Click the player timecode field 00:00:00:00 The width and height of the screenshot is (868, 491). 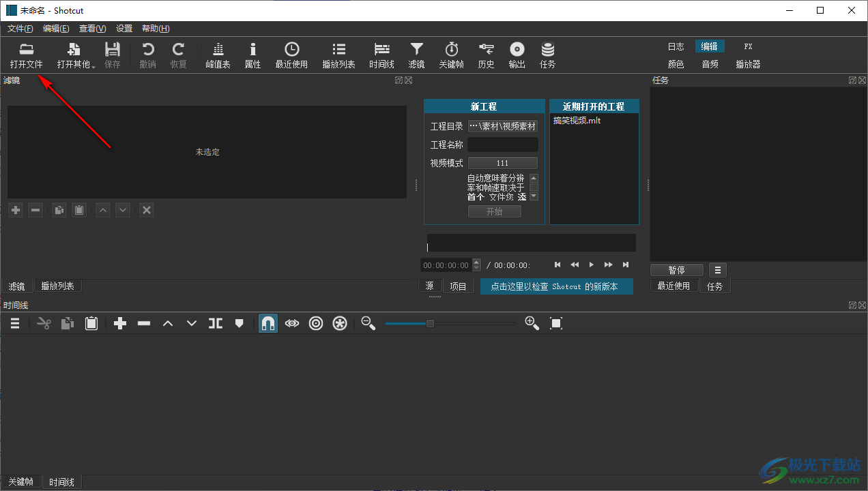(x=446, y=265)
